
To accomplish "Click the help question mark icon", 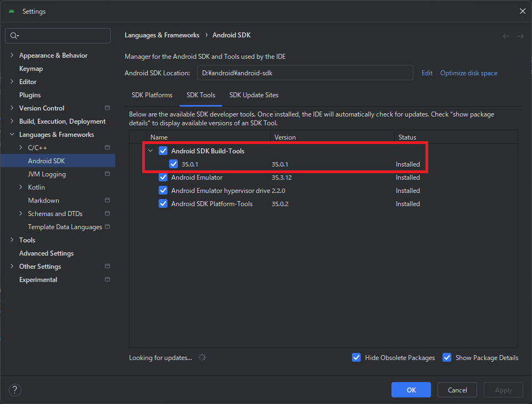I will (x=15, y=390).
